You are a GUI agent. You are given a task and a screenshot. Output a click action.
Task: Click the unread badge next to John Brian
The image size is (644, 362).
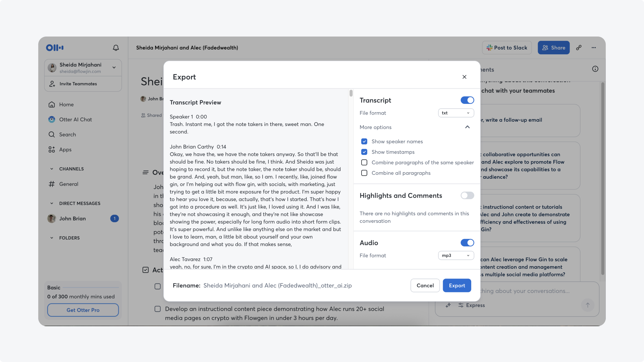pyautogui.click(x=114, y=219)
